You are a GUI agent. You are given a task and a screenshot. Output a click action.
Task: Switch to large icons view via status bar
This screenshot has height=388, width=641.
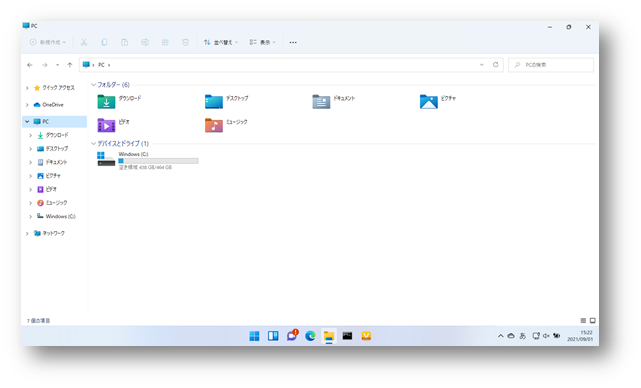tap(593, 321)
